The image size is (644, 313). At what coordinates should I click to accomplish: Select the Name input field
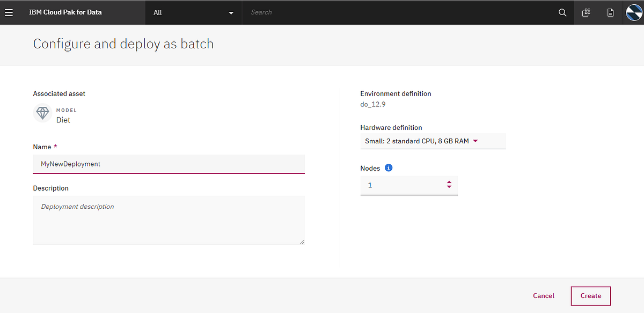(169, 164)
